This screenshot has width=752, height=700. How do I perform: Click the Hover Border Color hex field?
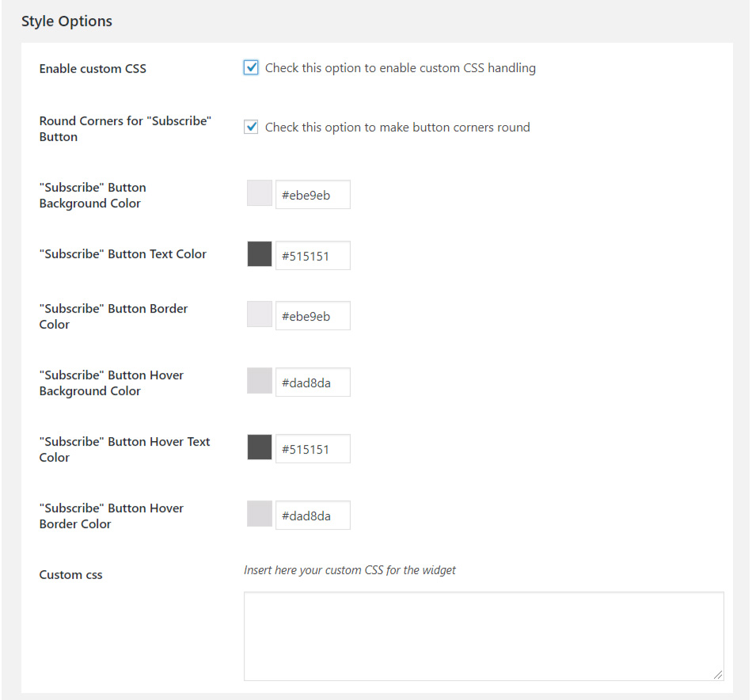[x=313, y=515]
